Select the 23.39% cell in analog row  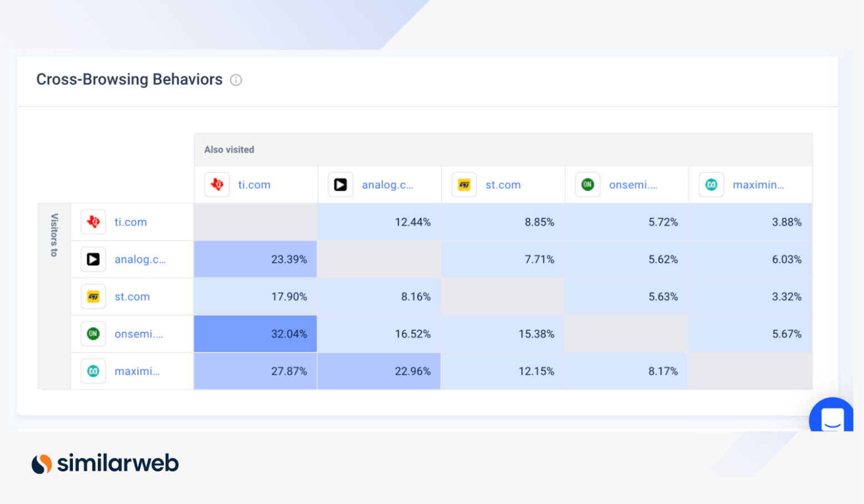pyautogui.click(x=255, y=259)
